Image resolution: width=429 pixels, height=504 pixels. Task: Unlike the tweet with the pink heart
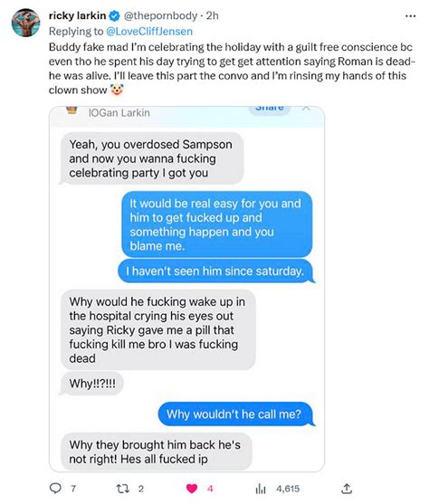click(192, 489)
